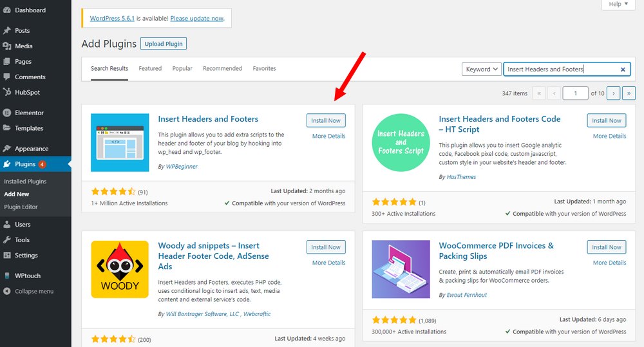Click the Tools wrench icon
Image resolution: width=644 pixels, height=347 pixels.
point(7,240)
